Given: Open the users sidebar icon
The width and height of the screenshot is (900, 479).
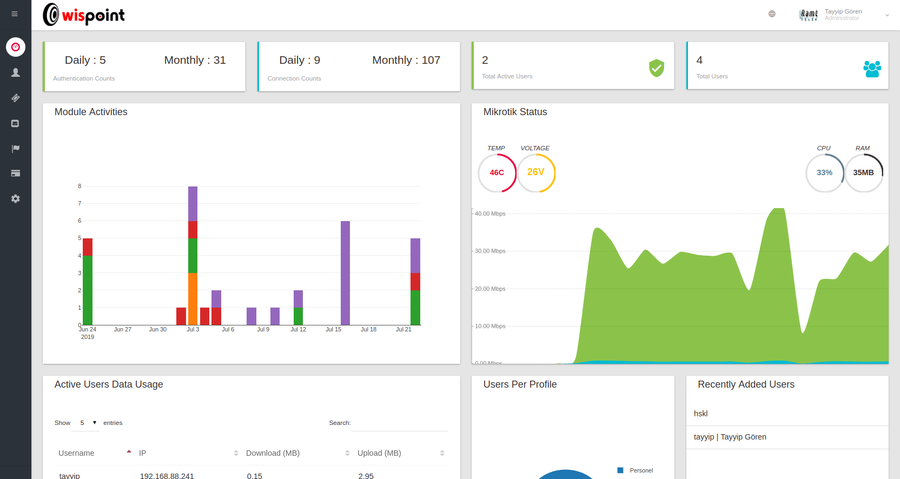Looking at the screenshot, I should click(15, 72).
